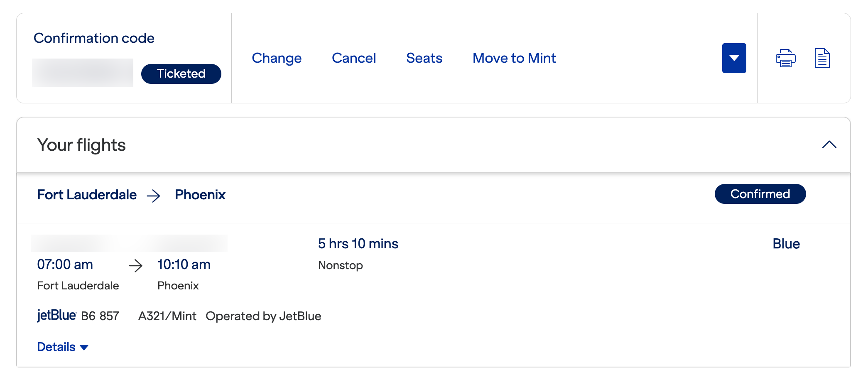Click the Ticketed status badge
The width and height of the screenshot is (868, 382).
(181, 74)
